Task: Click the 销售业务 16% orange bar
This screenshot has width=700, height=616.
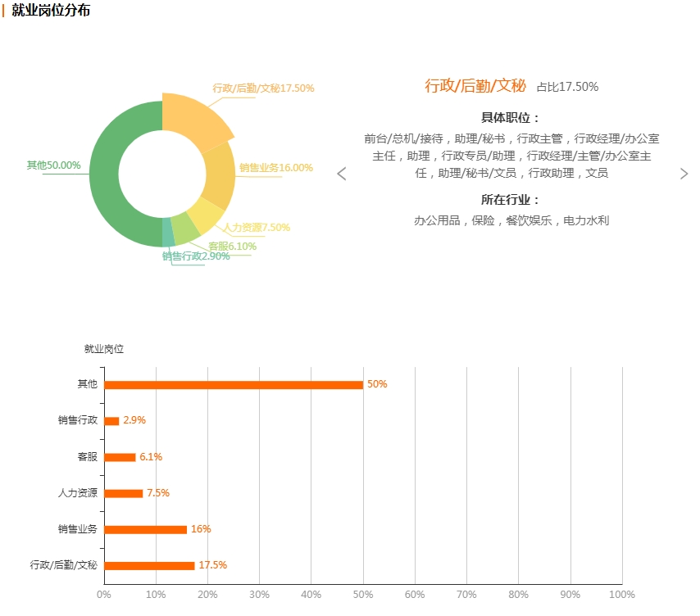Action: (146, 529)
